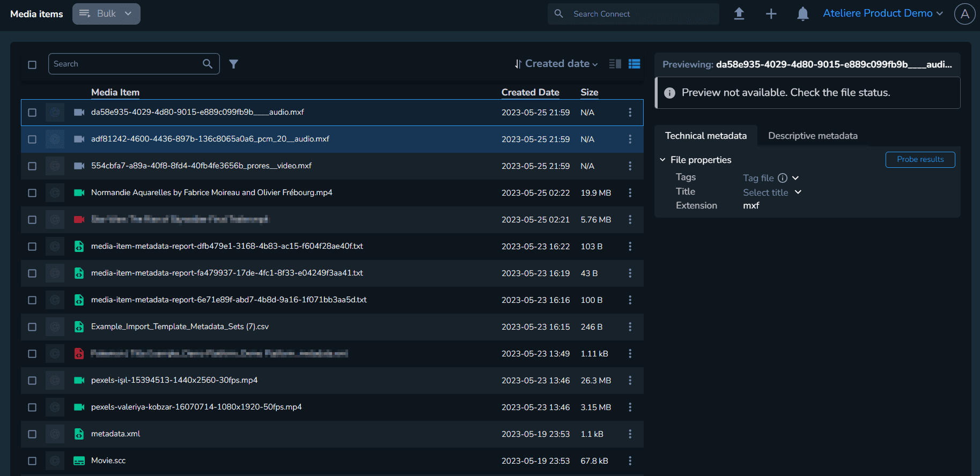The image size is (980, 476).
Task: Click file icon of Example_Import_Template csv
Action: coord(79,326)
